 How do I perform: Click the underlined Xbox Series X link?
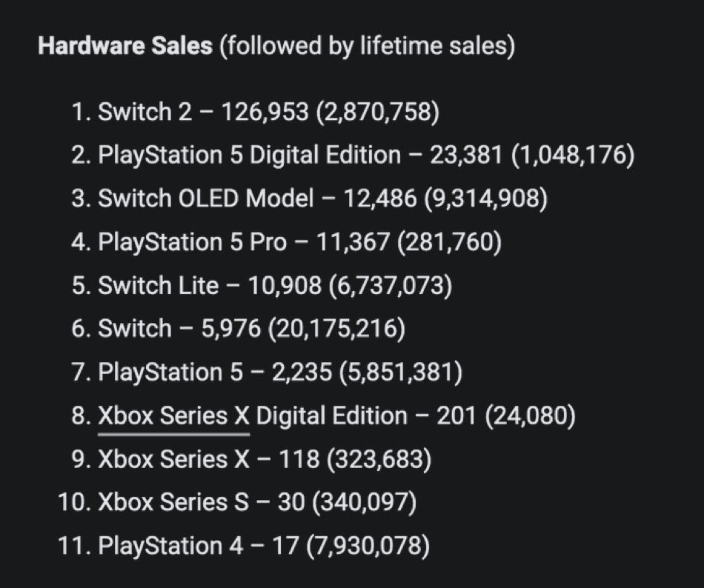click(x=174, y=417)
